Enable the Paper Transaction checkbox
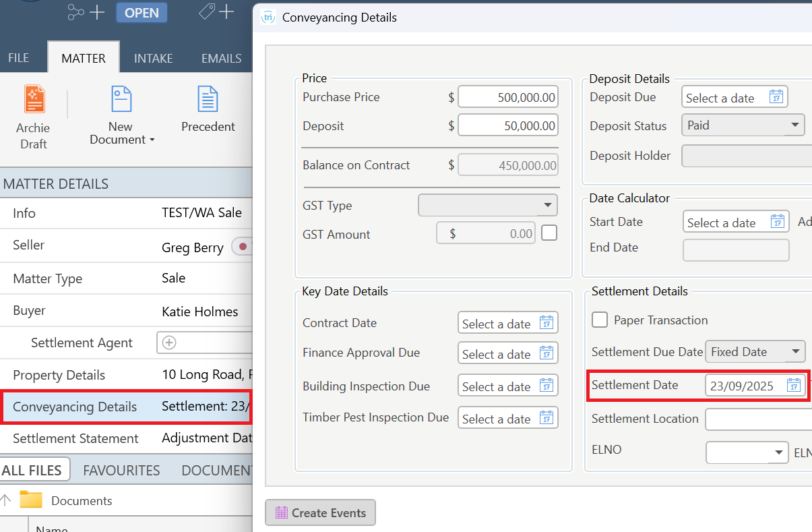This screenshot has height=532, width=812. [x=600, y=320]
